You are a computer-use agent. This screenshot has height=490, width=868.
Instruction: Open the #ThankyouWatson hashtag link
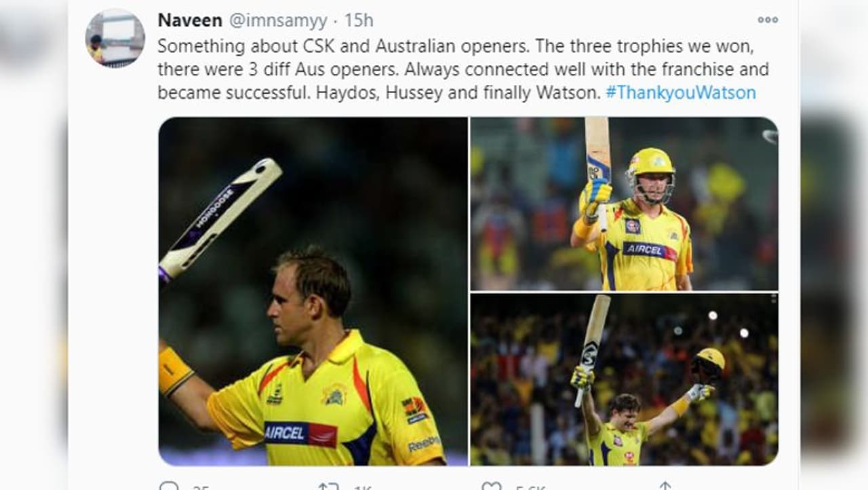tap(680, 92)
